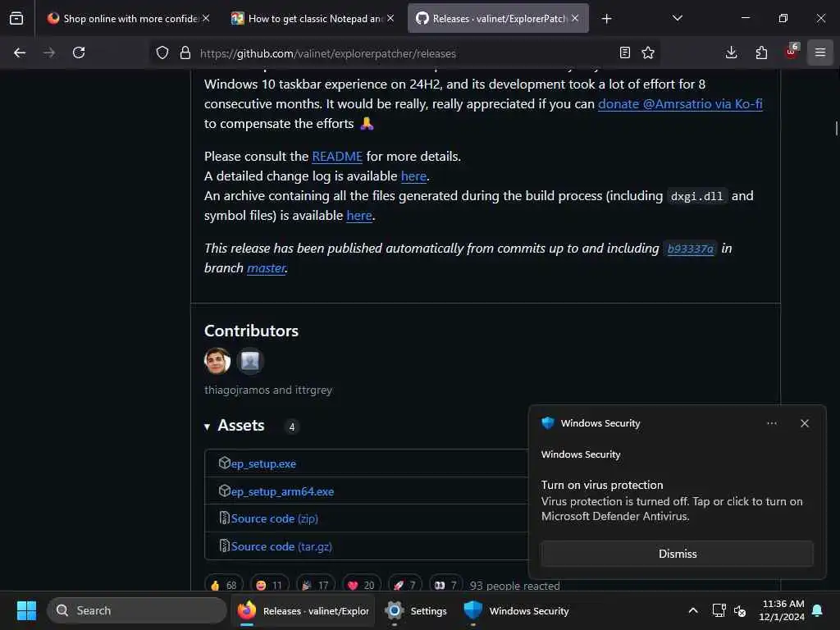View thiagojramos contributor avatar

(x=217, y=361)
